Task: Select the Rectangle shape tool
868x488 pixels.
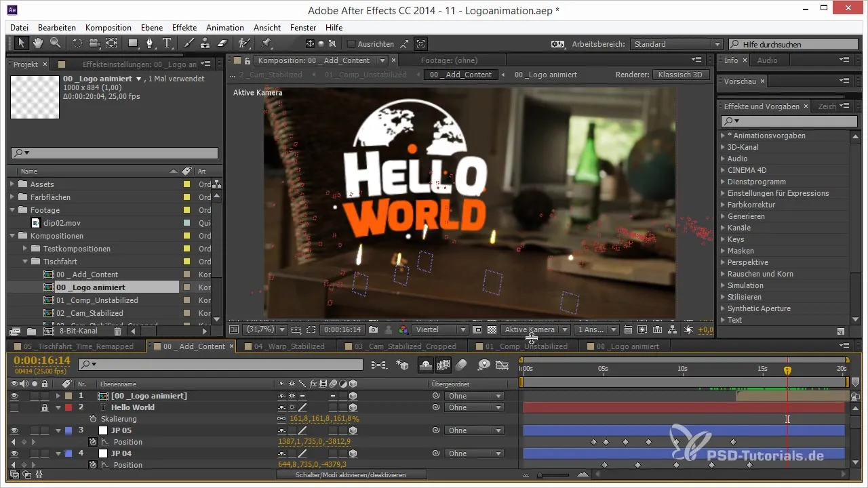Action: coord(134,43)
